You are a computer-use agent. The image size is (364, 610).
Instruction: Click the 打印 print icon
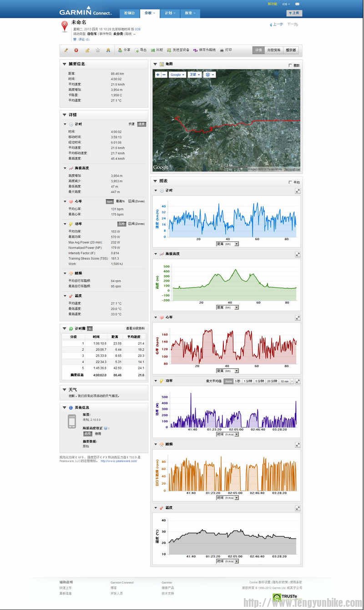pyautogui.click(x=226, y=50)
